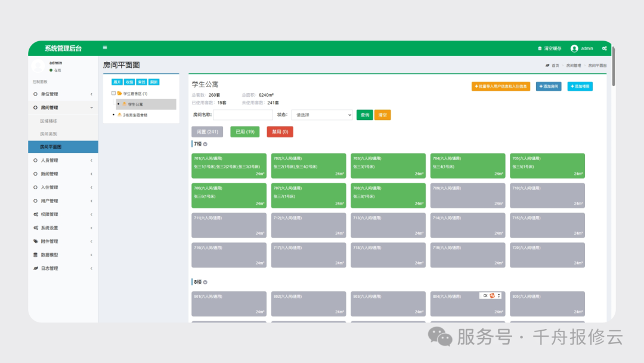Collapse the 学生宿舍区 tree node box
Viewport: 644px width, 363px height.
click(x=113, y=94)
